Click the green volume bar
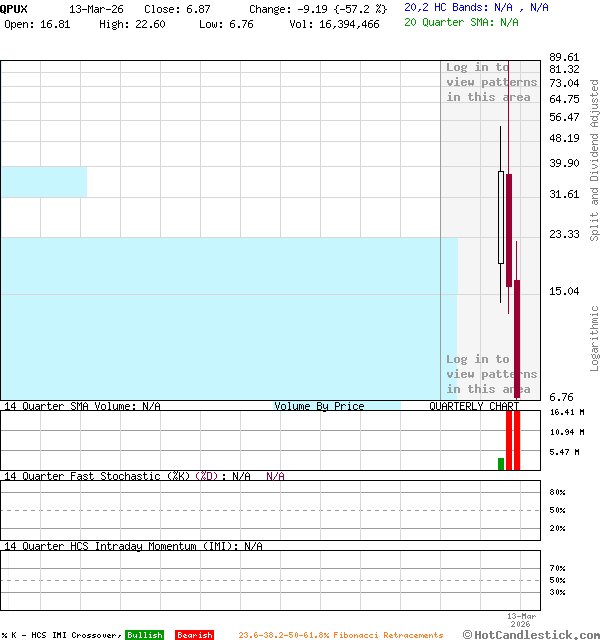The image size is (600, 640). [x=501, y=464]
